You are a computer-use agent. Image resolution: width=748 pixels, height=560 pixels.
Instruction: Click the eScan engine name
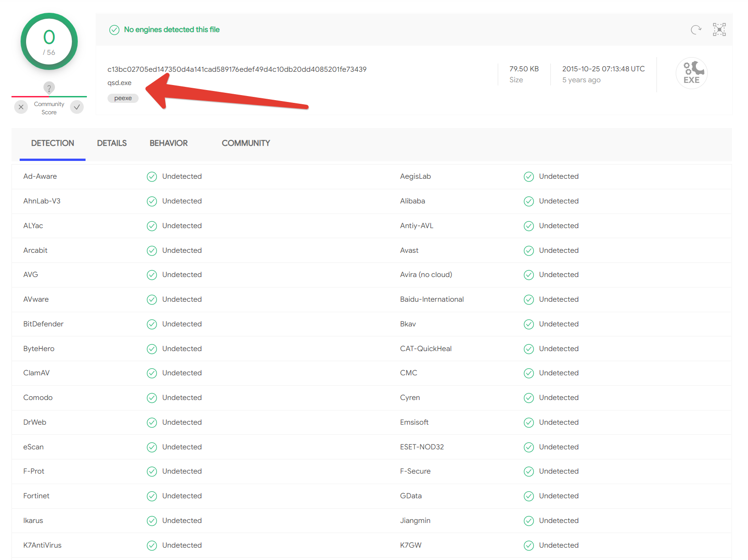33,447
